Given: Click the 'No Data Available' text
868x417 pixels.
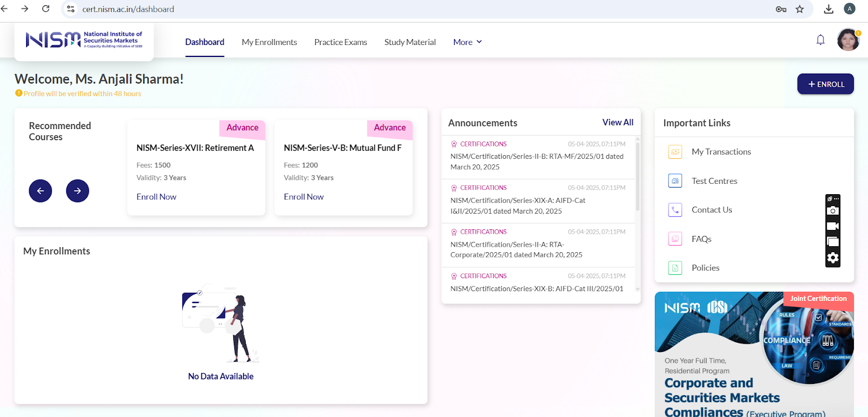Looking at the screenshot, I should point(221,376).
